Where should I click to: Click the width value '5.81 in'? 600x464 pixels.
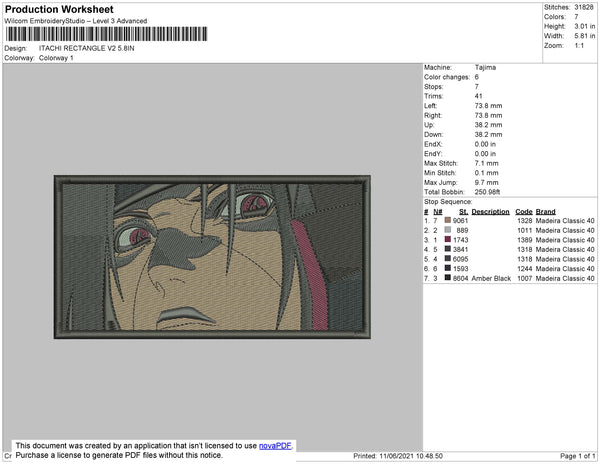click(585, 36)
